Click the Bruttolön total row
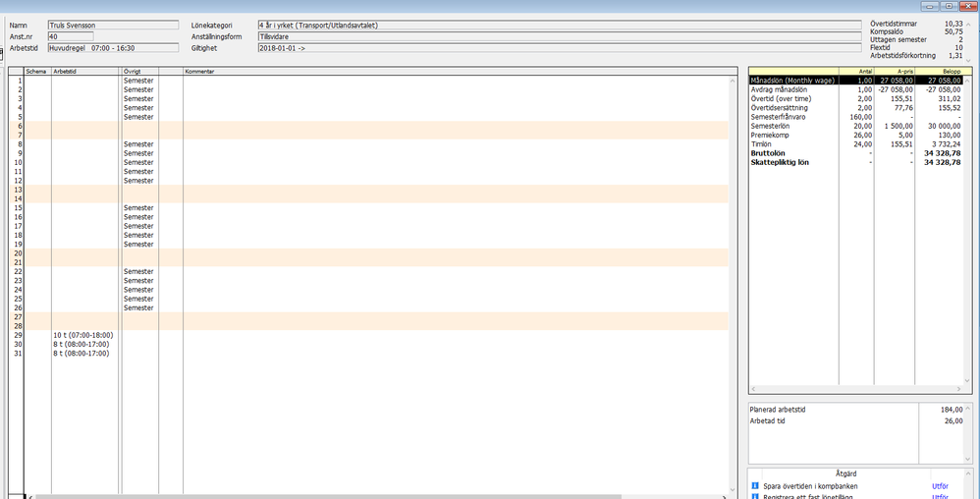 click(x=855, y=153)
